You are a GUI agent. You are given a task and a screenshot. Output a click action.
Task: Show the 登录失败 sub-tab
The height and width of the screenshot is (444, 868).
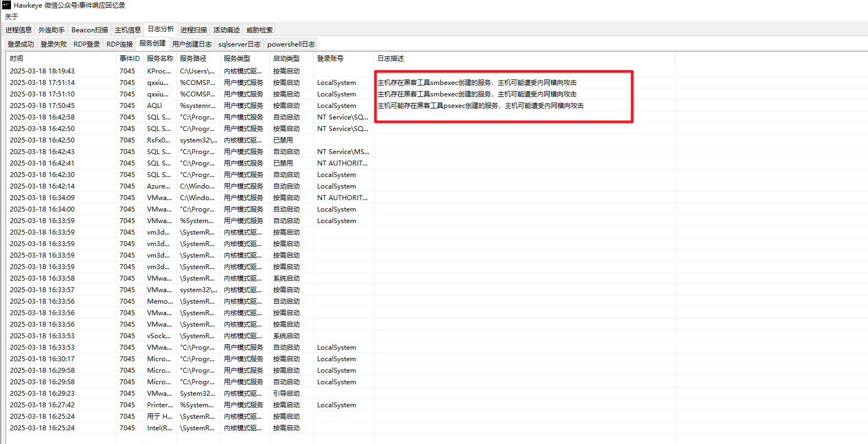coord(54,44)
